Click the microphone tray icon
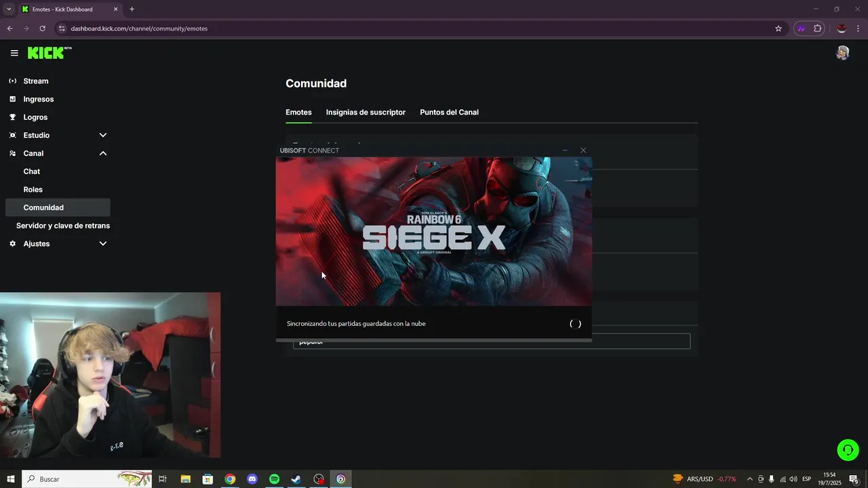 tap(772, 479)
